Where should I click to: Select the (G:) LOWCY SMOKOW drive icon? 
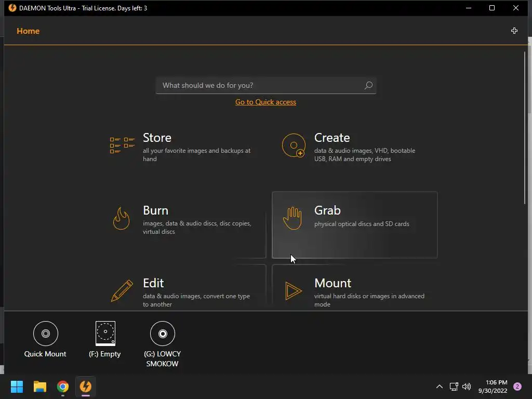[x=163, y=334]
